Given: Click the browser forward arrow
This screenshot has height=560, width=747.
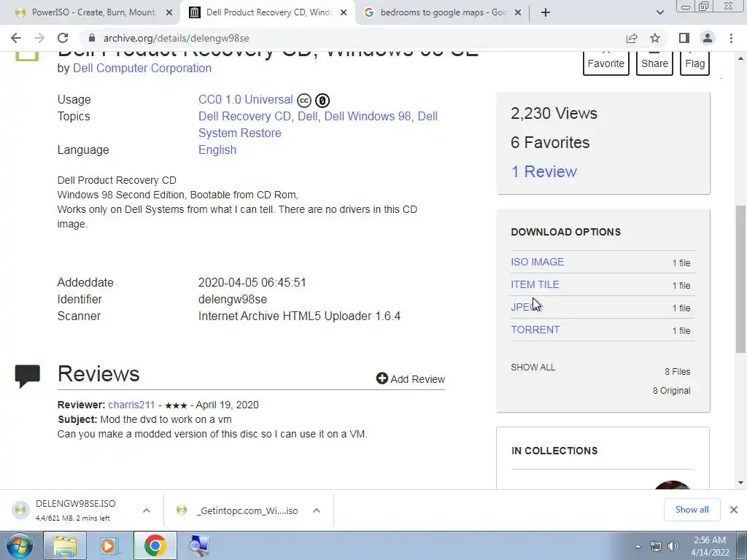Looking at the screenshot, I should pos(39,38).
